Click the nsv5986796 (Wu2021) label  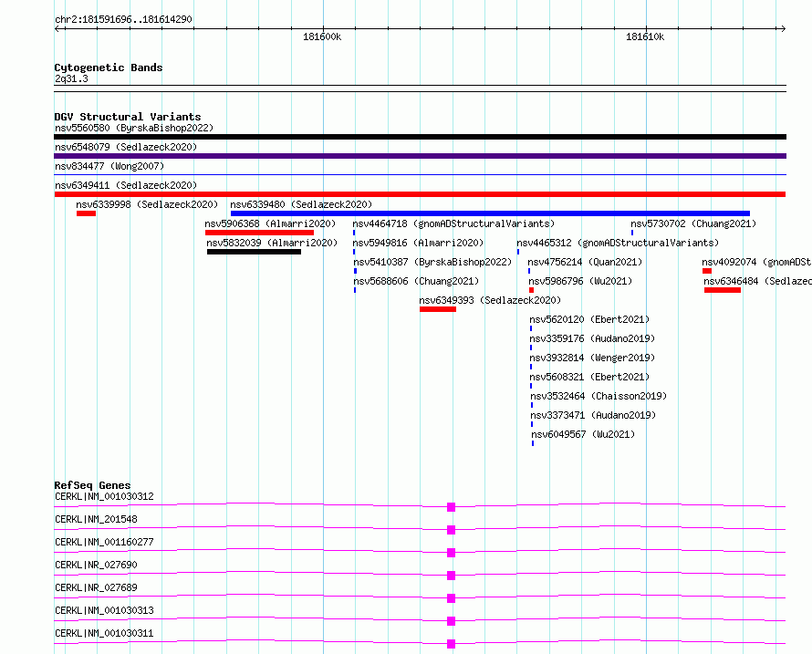580,281
